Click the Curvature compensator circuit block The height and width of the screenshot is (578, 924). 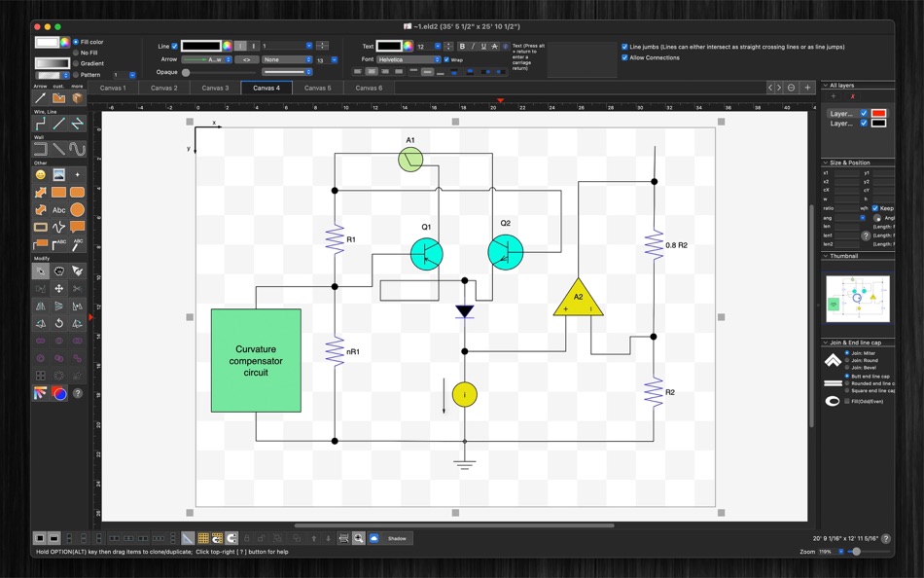256,360
